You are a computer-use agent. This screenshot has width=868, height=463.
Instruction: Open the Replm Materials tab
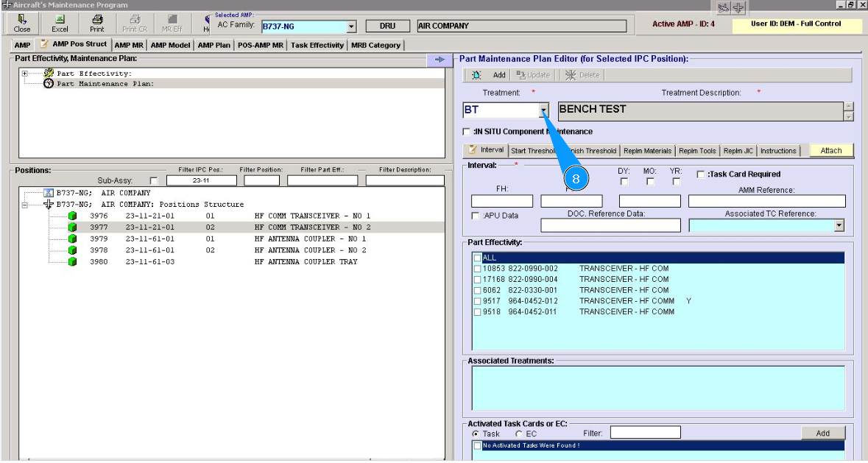pyautogui.click(x=647, y=151)
